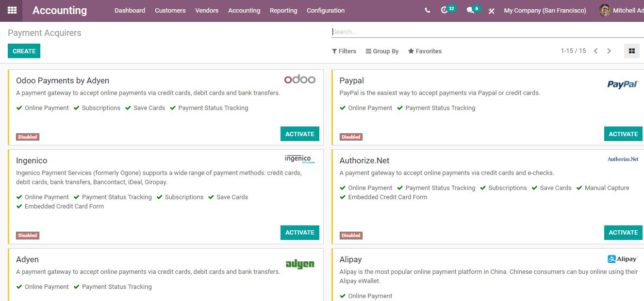Click the Mitchell Admin avatar
644x301 pixels.
(605, 10)
